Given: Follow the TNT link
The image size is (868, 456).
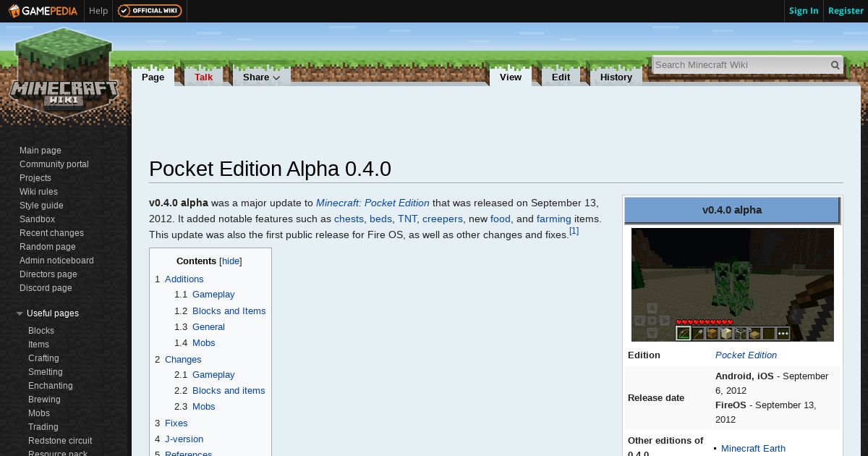Looking at the screenshot, I should [x=407, y=219].
